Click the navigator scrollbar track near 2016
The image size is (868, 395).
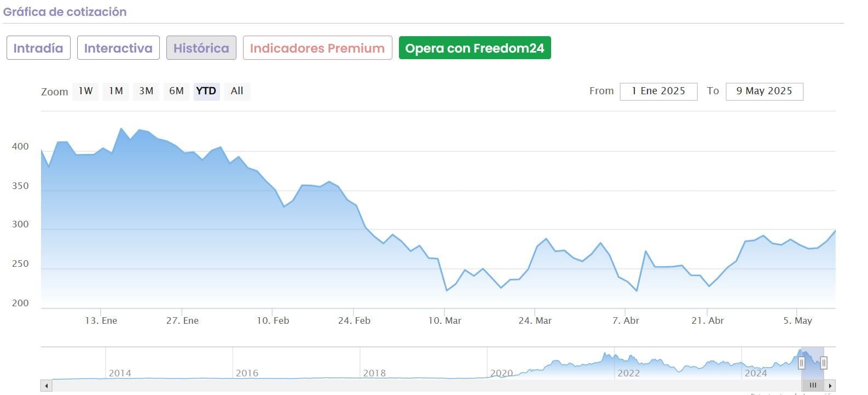point(246,386)
